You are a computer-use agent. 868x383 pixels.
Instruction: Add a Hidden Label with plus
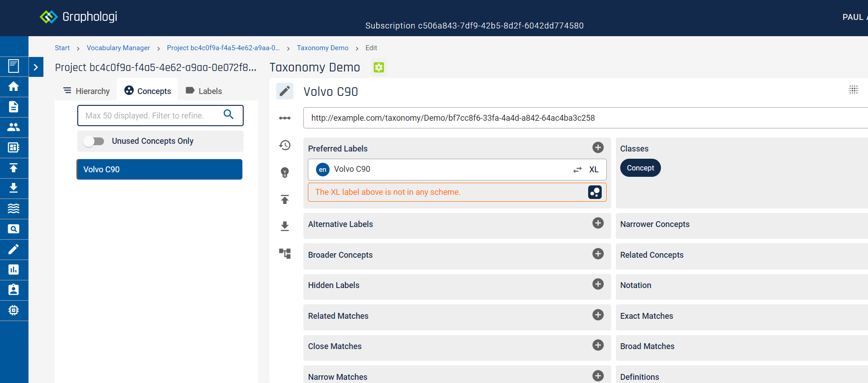point(598,284)
